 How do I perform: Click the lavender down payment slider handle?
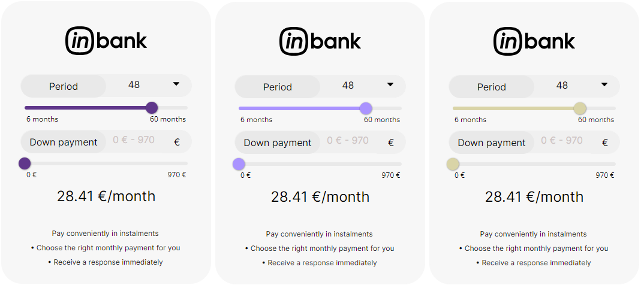(x=239, y=164)
